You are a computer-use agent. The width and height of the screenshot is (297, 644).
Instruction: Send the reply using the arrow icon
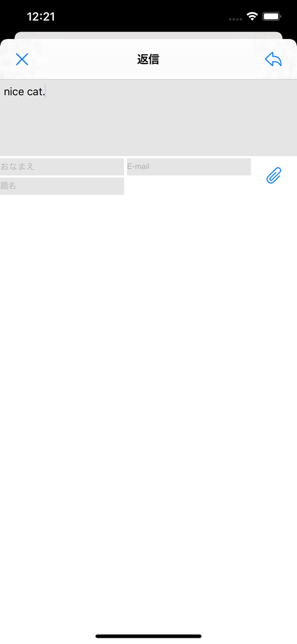[x=273, y=59]
